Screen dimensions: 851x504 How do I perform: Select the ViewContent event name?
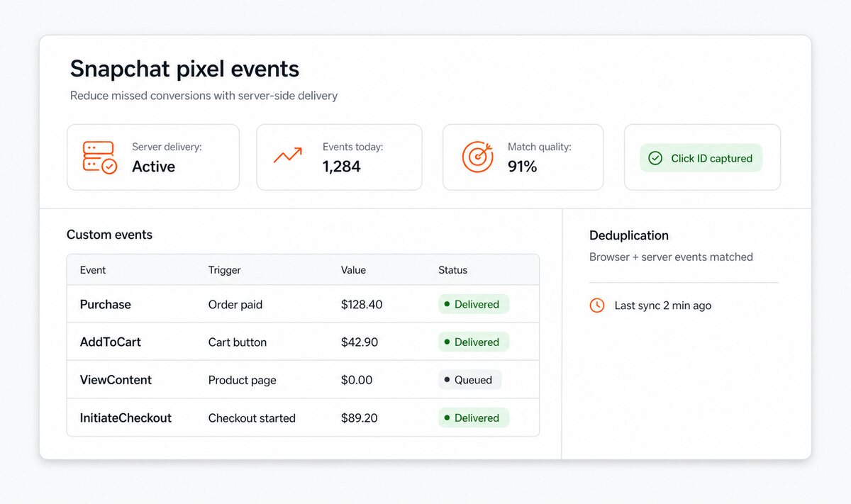116,380
